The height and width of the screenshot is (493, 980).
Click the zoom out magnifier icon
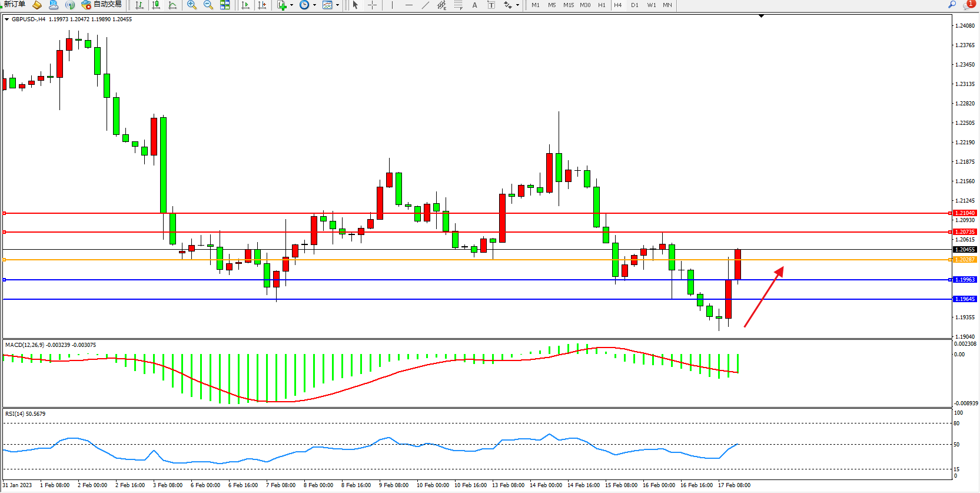pyautogui.click(x=208, y=5)
